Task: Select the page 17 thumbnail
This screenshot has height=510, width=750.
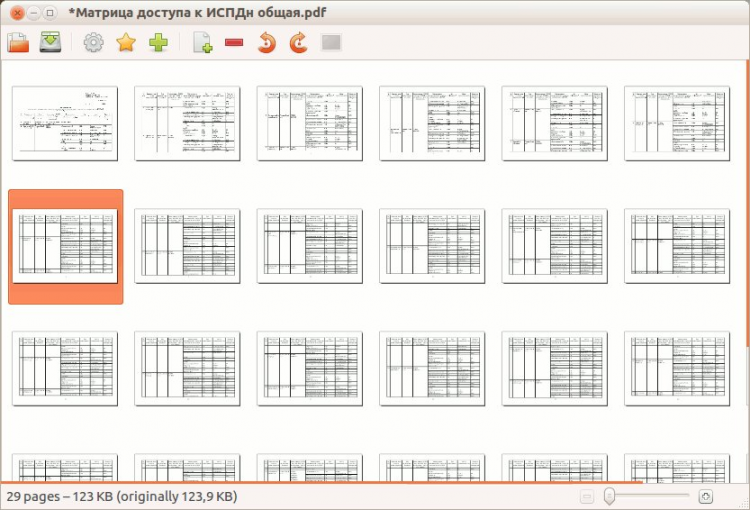Action: click(554, 368)
